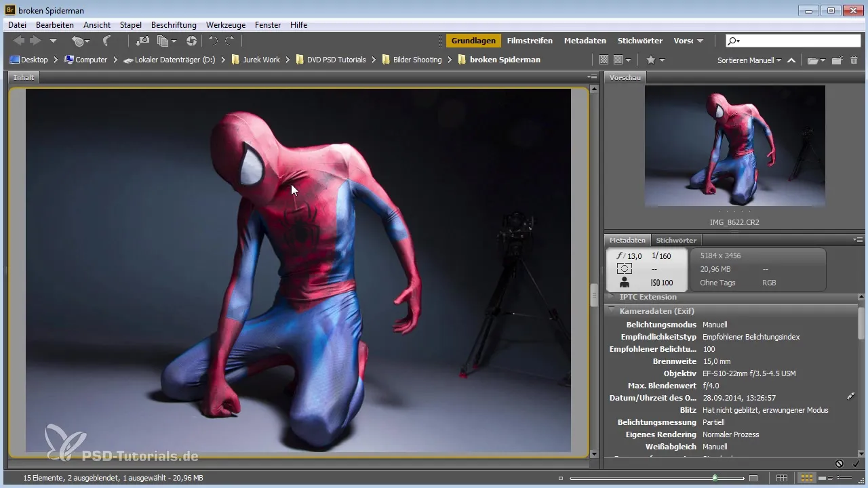Click the Go forward arrow

pos(35,41)
